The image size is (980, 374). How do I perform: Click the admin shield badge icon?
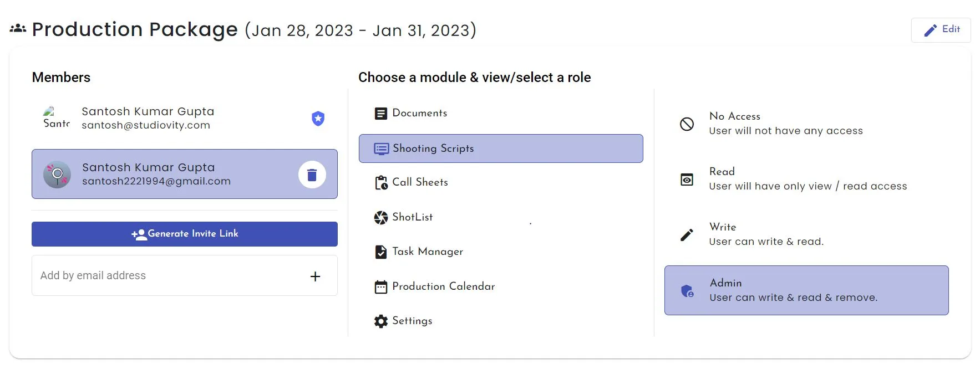318,119
